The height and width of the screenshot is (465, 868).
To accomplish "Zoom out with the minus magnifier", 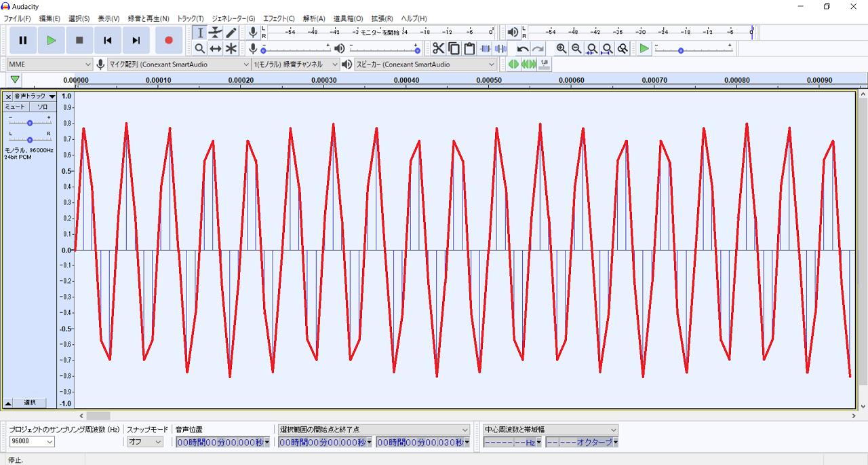I will coord(576,48).
